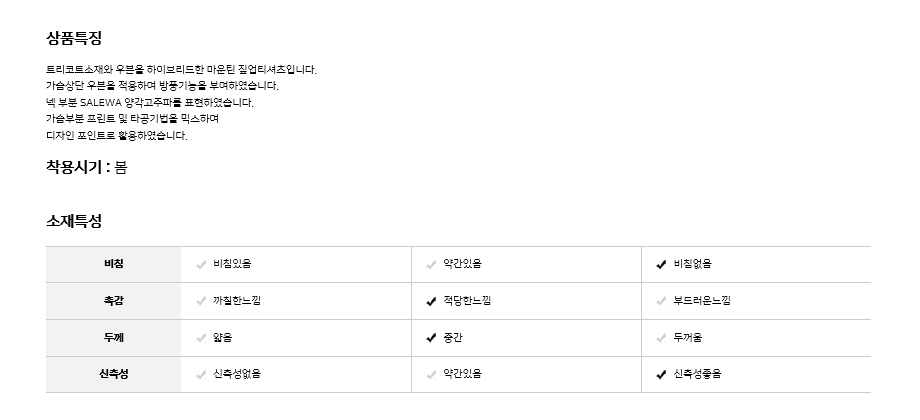
Task: Click the gray checkmark beside 까칠한느낌
Action: (x=201, y=301)
